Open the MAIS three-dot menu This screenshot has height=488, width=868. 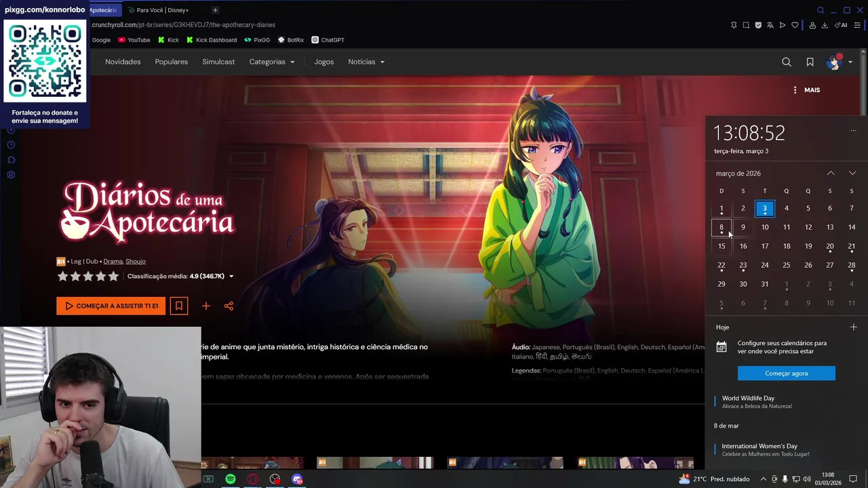pyautogui.click(x=806, y=89)
